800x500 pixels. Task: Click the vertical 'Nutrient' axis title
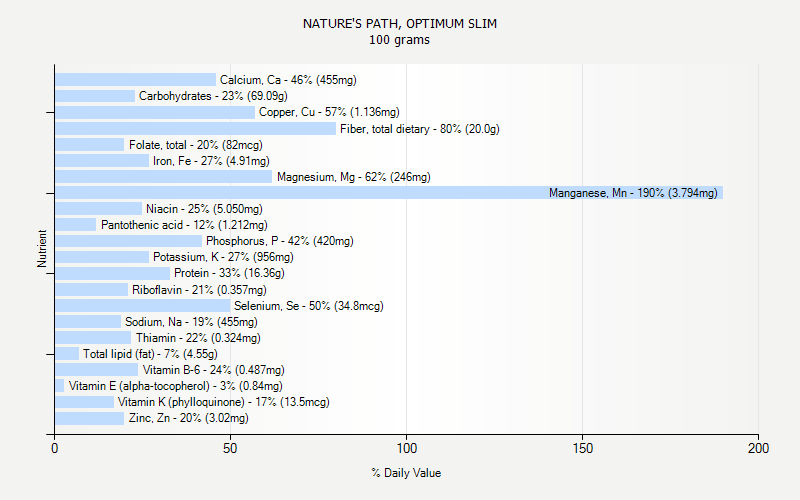(x=42, y=249)
